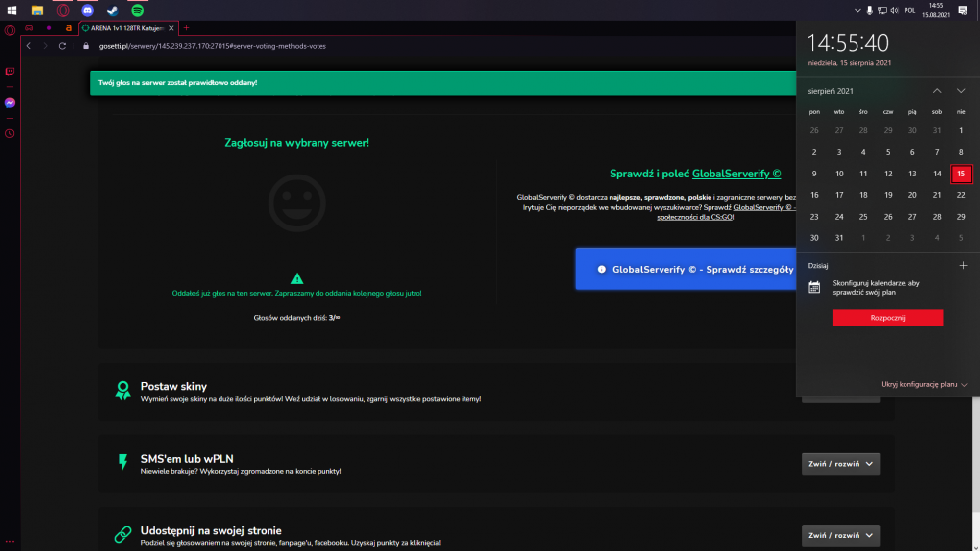Show hidden system tray icons
The height and width of the screenshot is (551, 980).
pos(857,10)
